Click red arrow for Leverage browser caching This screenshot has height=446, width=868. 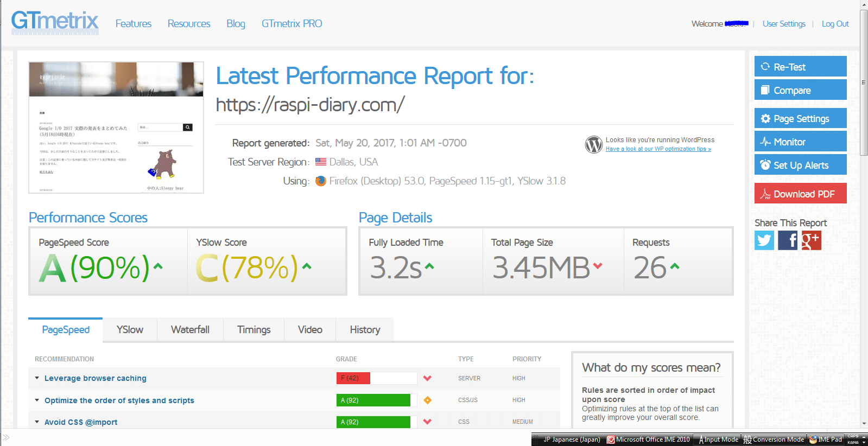[x=427, y=378]
